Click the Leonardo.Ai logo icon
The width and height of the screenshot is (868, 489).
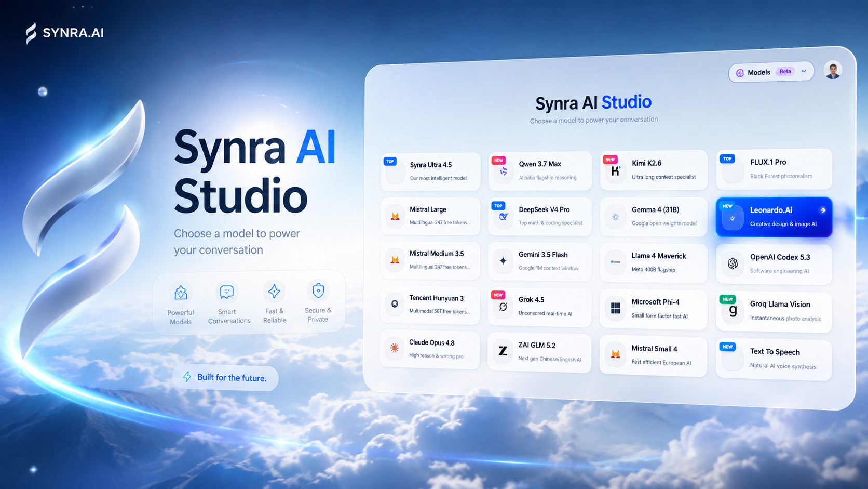(x=733, y=219)
